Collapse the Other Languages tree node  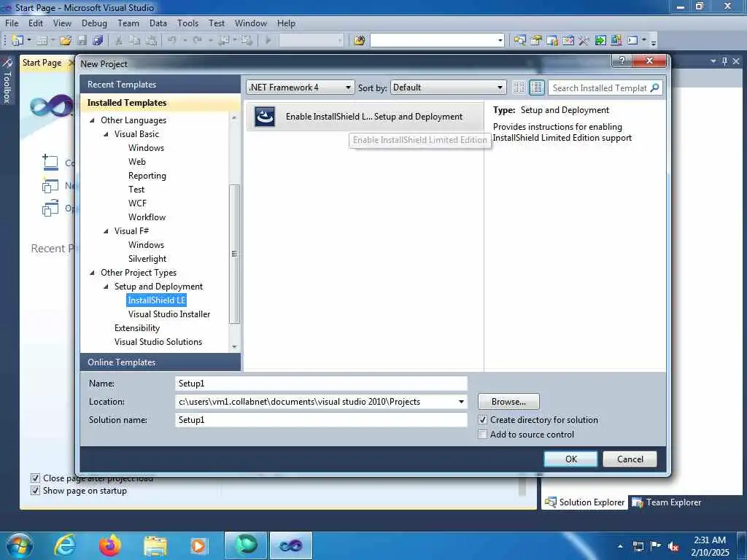click(x=93, y=120)
